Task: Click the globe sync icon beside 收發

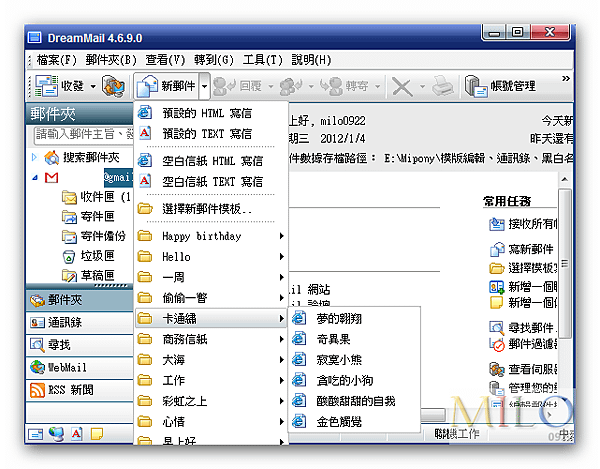Action: pos(113,86)
